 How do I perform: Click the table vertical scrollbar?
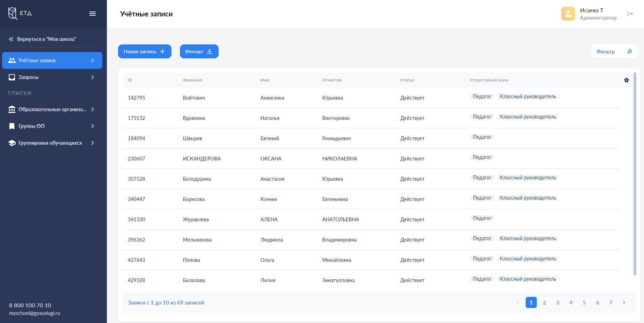pos(635,174)
